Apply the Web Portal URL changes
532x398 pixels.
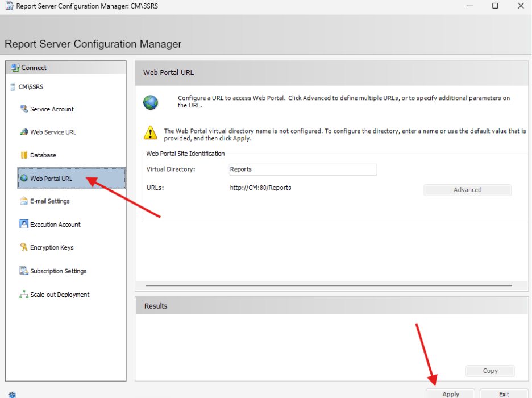450,393
